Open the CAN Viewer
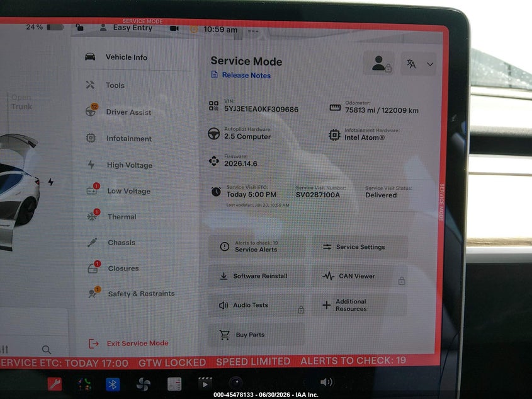The height and width of the screenshot is (399, 532). [x=359, y=277]
